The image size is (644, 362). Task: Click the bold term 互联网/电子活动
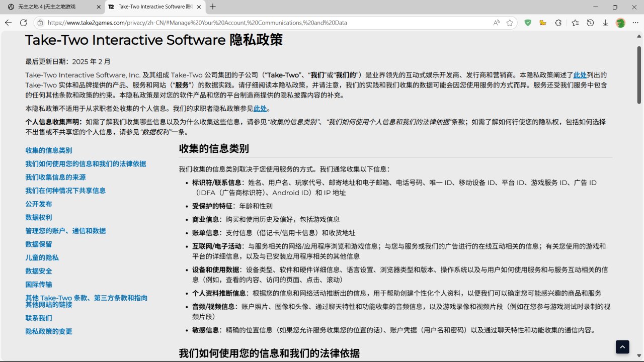click(217, 246)
